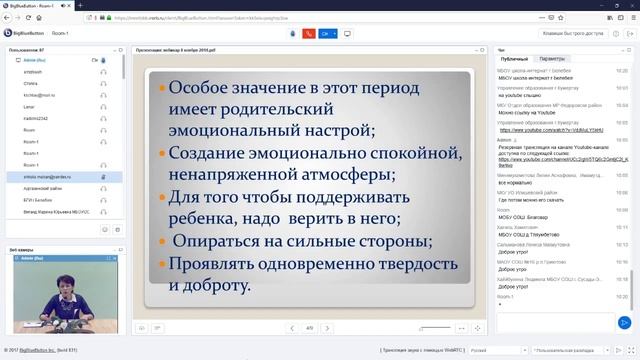Image resolution: width=640 pixels, height=360 pixels.
Task: Reload the browser page
Action: [28, 18]
